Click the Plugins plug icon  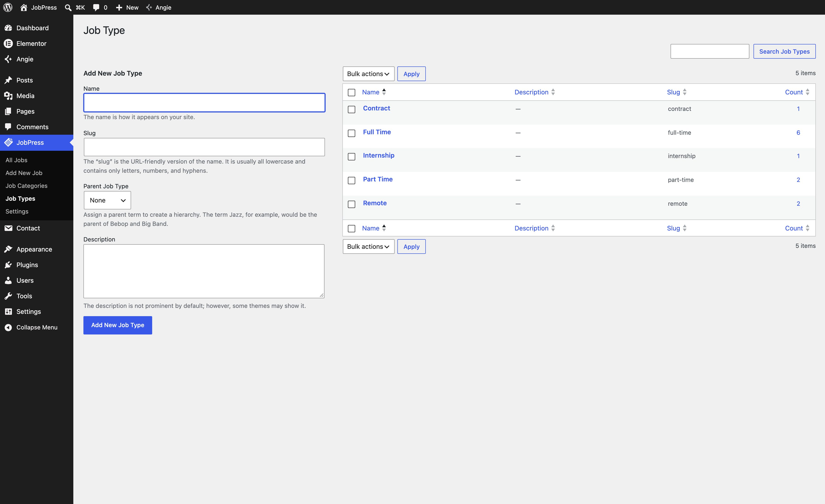coord(8,265)
